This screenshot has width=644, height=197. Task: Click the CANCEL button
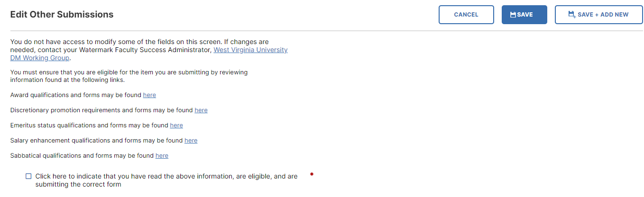pos(466,15)
